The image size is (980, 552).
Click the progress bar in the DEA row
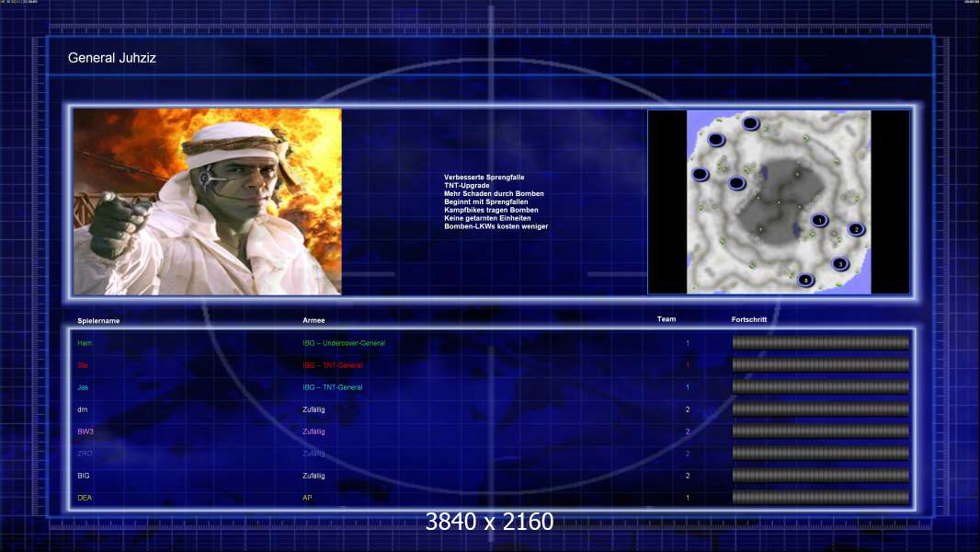click(x=821, y=498)
